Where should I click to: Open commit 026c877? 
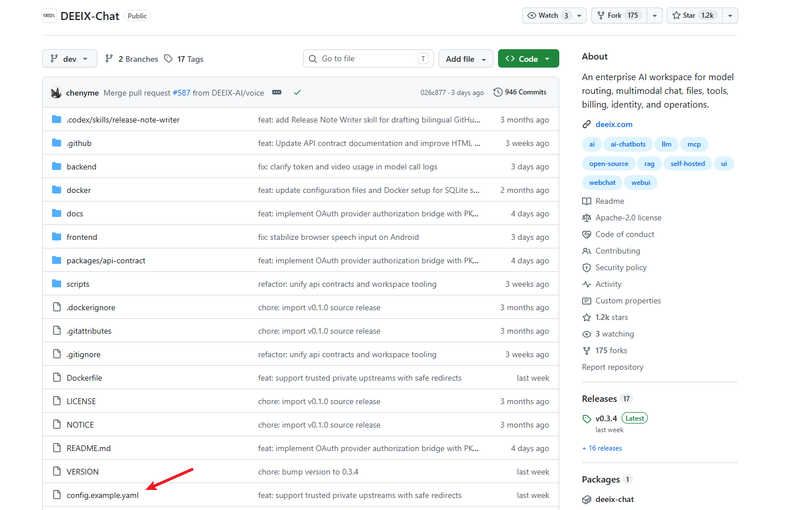tap(433, 93)
